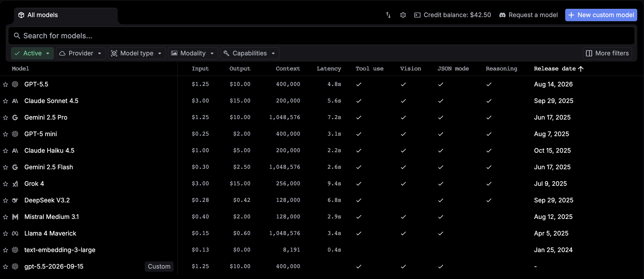Click the sort arrows icon in header toolbar
This screenshot has height=279, width=644.
coord(388,15)
